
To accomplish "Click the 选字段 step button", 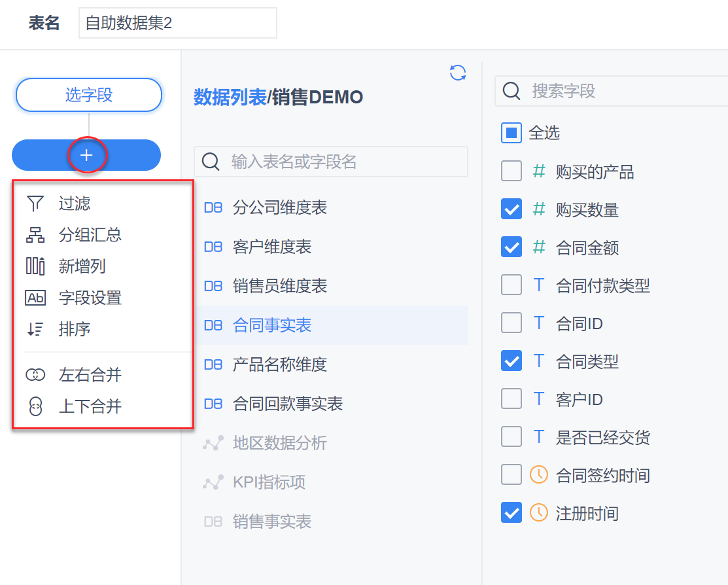I will [x=89, y=95].
